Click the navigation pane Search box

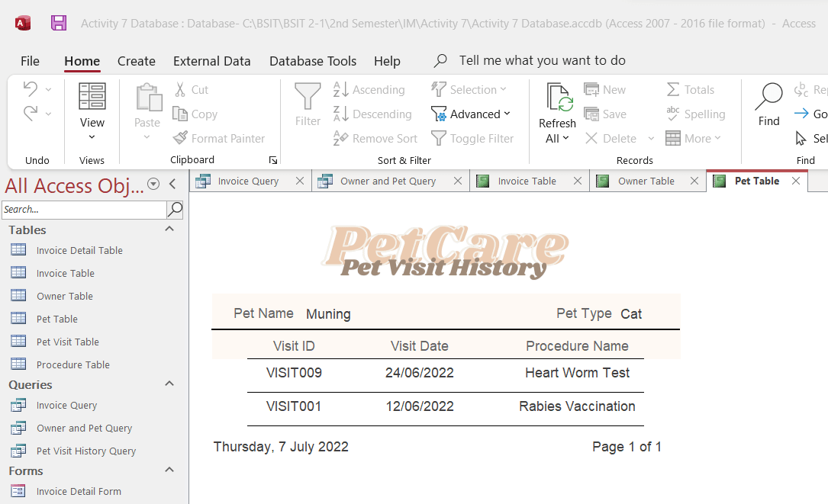pos(83,209)
